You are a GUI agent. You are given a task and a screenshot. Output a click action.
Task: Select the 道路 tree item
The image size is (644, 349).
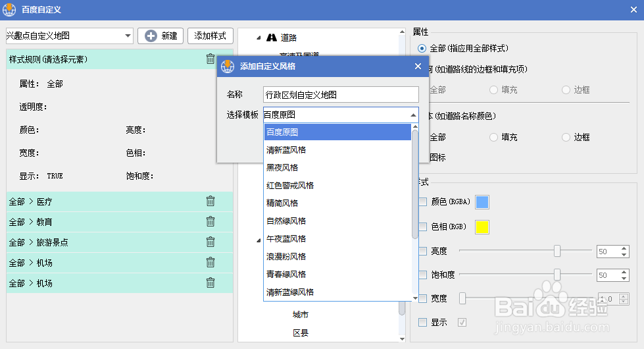point(288,38)
